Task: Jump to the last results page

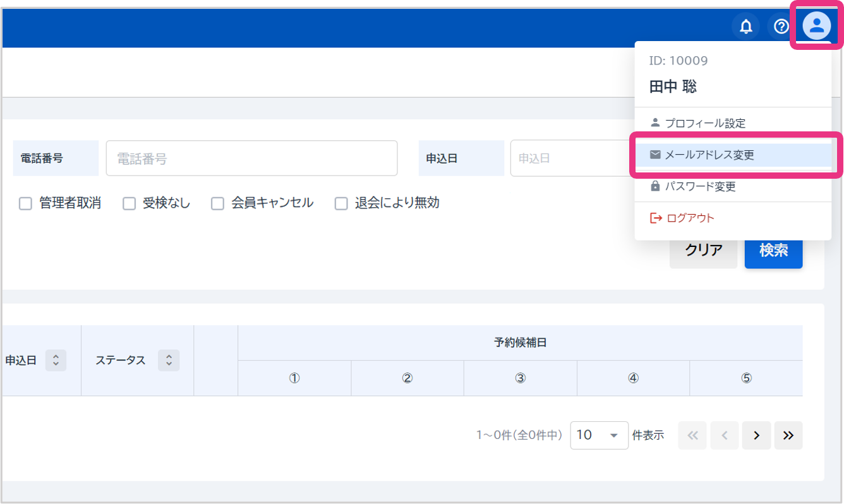Action: click(x=788, y=435)
